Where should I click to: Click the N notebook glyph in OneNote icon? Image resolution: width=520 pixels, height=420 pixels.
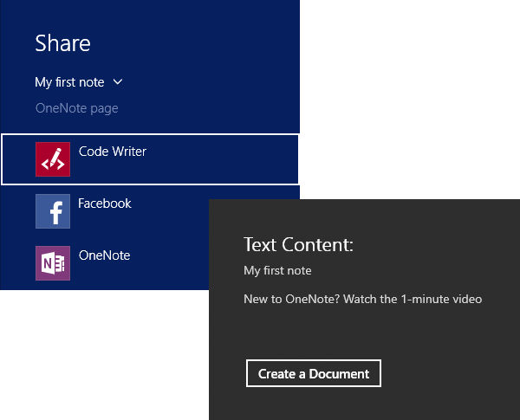point(48,263)
